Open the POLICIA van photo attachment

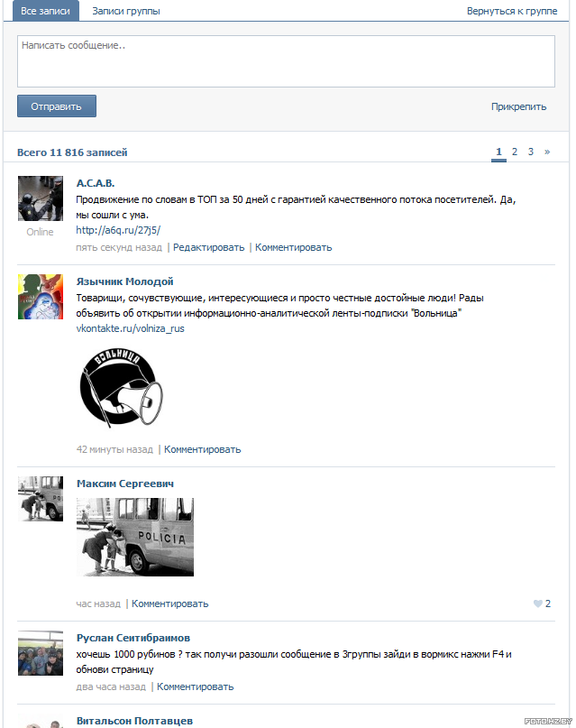click(135, 537)
